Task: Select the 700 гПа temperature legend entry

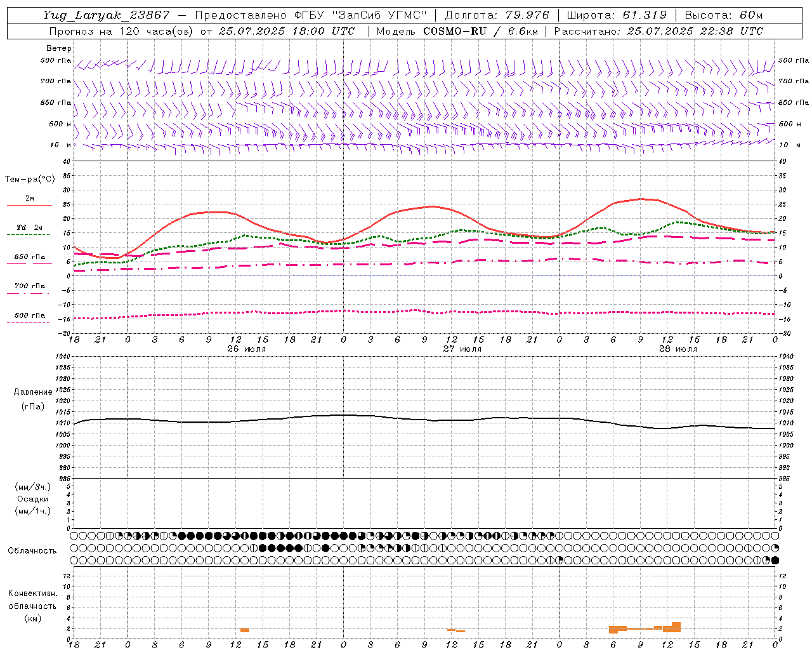Action: point(30,286)
